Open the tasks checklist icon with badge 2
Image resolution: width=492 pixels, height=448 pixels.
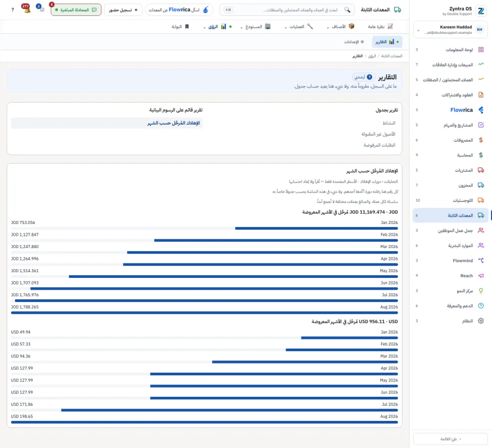pyautogui.click(x=42, y=9)
